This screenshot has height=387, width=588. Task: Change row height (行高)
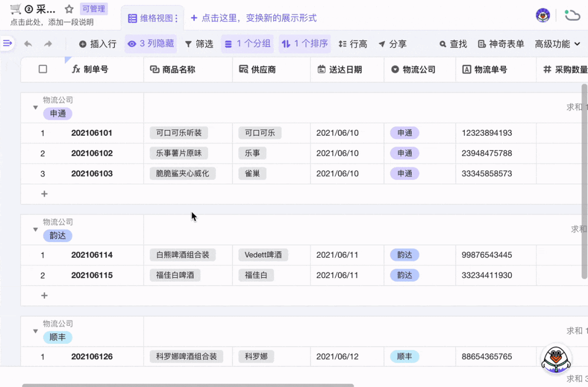coord(352,44)
